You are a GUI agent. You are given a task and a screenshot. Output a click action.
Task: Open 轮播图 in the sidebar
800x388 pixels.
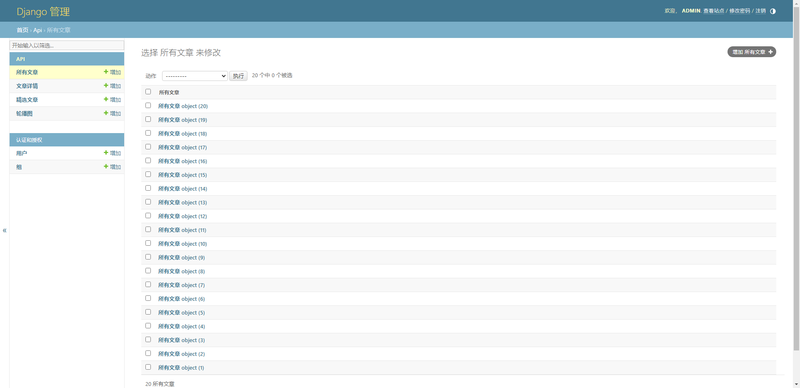pyautogui.click(x=24, y=114)
